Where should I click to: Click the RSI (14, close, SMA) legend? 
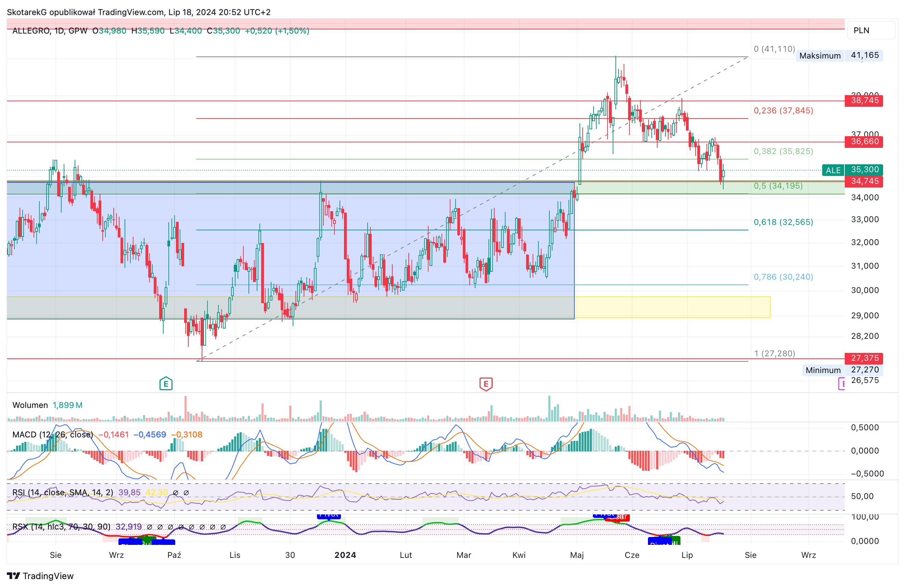click(63, 492)
